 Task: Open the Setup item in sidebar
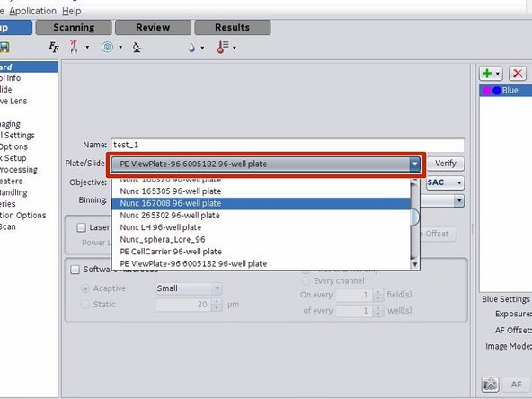pyautogui.click(x=13, y=158)
